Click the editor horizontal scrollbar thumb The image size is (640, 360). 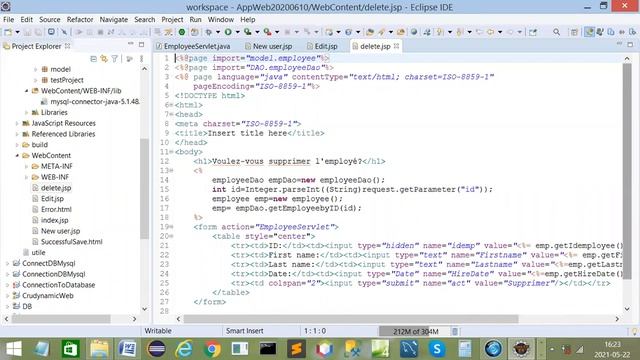[x=351, y=318]
